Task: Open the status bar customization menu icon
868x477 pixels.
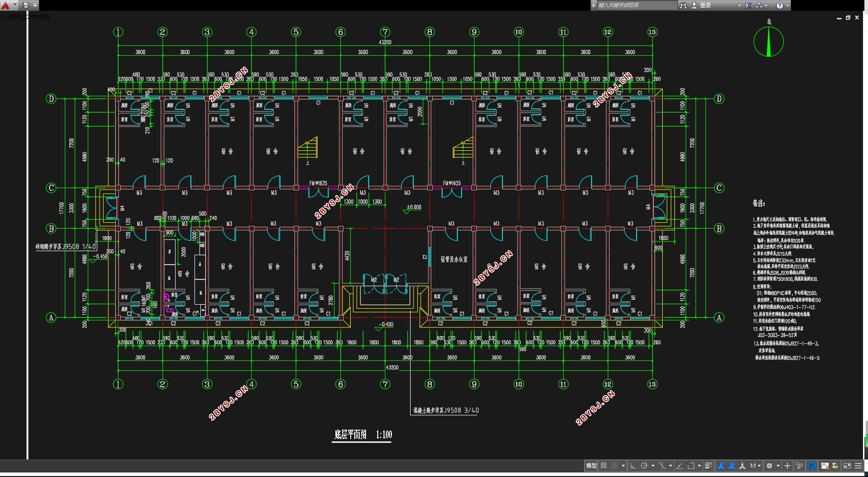Action: tap(858, 466)
